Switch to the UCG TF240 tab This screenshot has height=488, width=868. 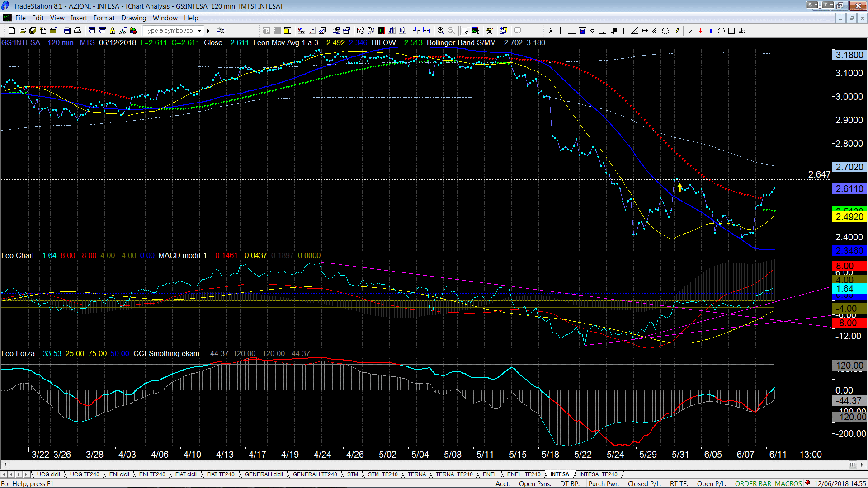pos(85,474)
